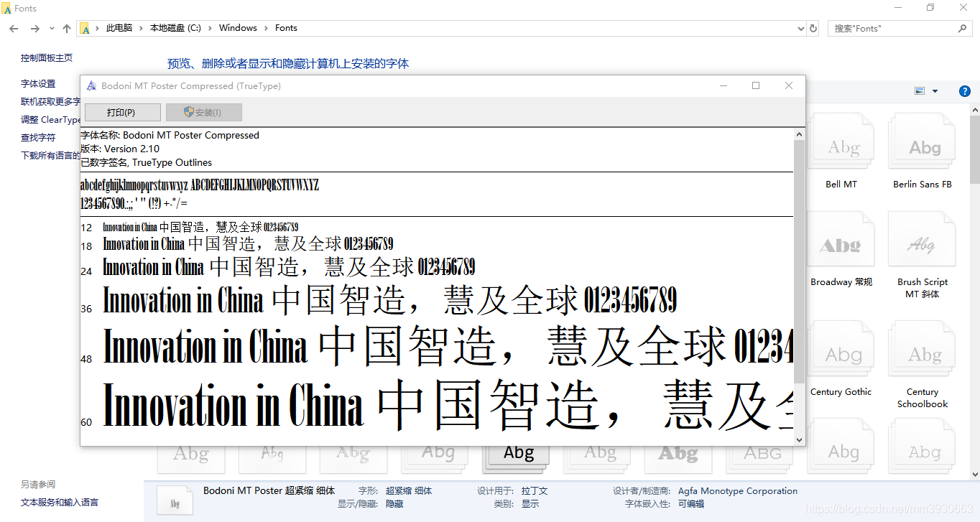Click the 36 point sample line

tap(389, 301)
